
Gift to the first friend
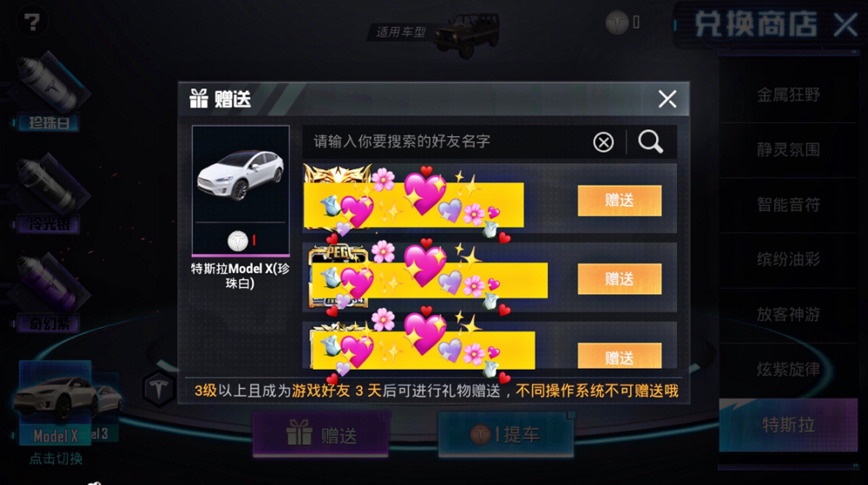620,200
